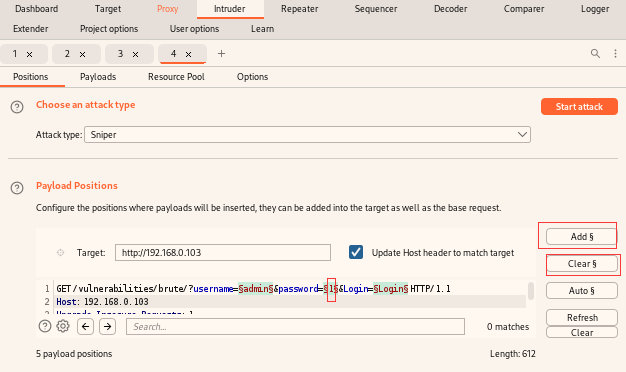Select Intruder attack tab 1
Viewport: 626px width, 372px height.
pyautogui.click(x=15, y=53)
